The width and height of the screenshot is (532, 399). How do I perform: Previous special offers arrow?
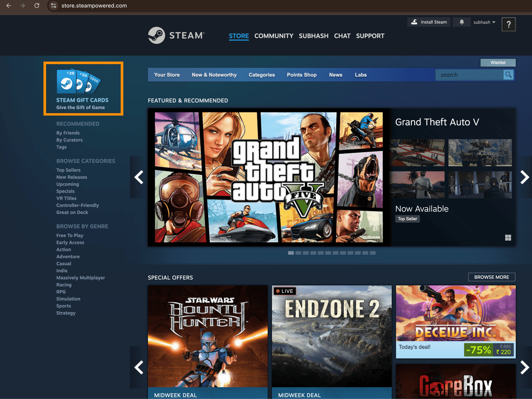pyautogui.click(x=139, y=367)
